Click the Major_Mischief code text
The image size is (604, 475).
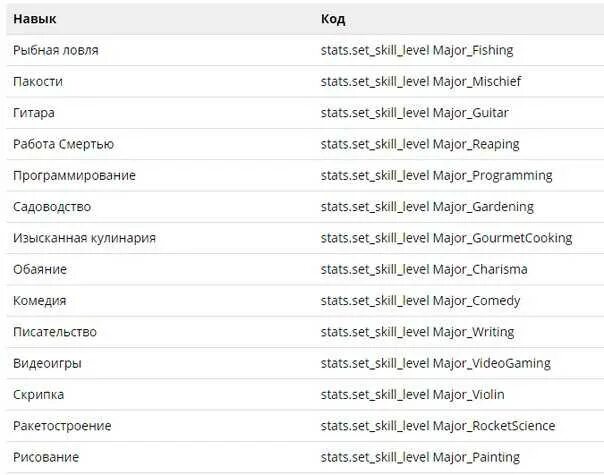pyautogui.click(x=421, y=82)
